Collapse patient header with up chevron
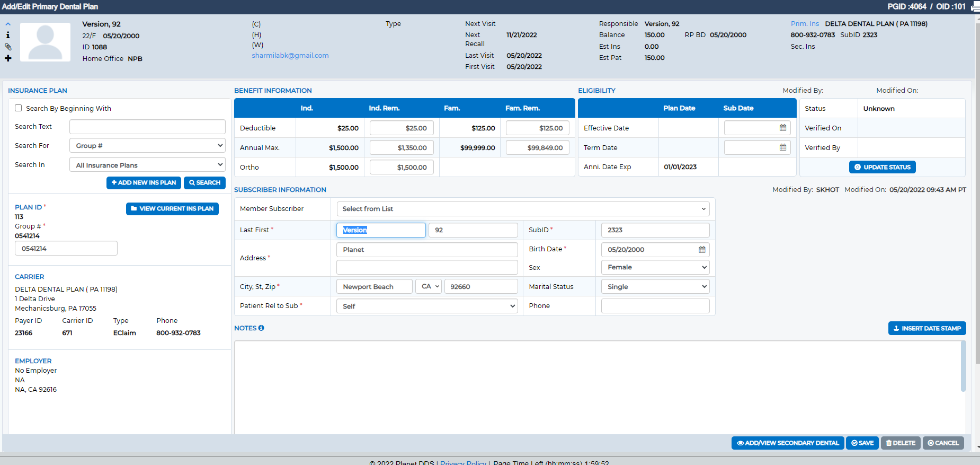980x465 pixels. tap(8, 24)
